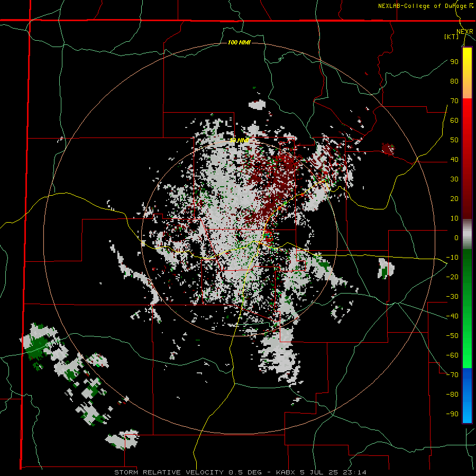Click the -10 value on velocity scale

pos(452,258)
